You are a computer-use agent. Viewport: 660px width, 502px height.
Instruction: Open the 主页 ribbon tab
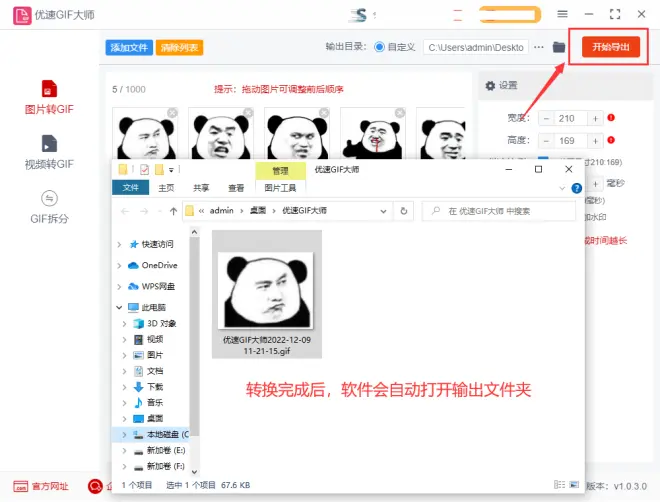tap(166, 188)
